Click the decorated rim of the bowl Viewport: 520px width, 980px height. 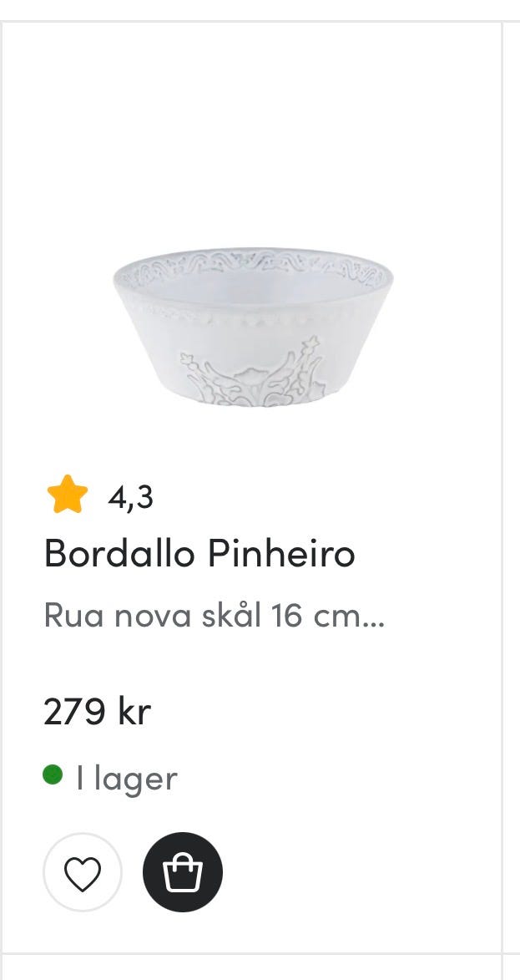tap(253, 269)
